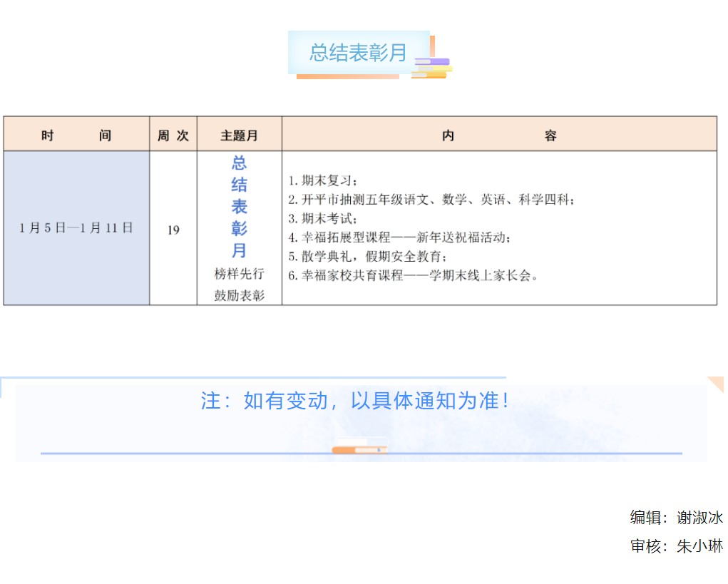Click the 榜样先行 text in the theme cell

pyautogui.click(x=239, y=274)
